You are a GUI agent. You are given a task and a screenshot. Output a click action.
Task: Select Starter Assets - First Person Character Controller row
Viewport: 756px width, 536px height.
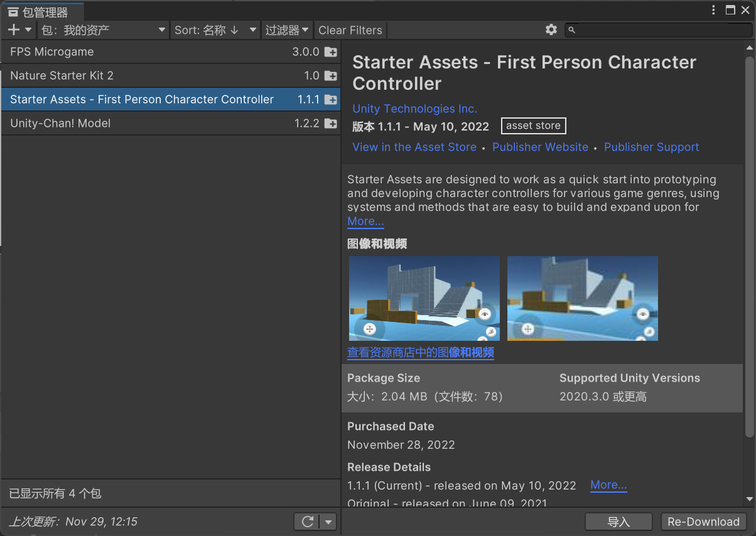coord(171,100)
